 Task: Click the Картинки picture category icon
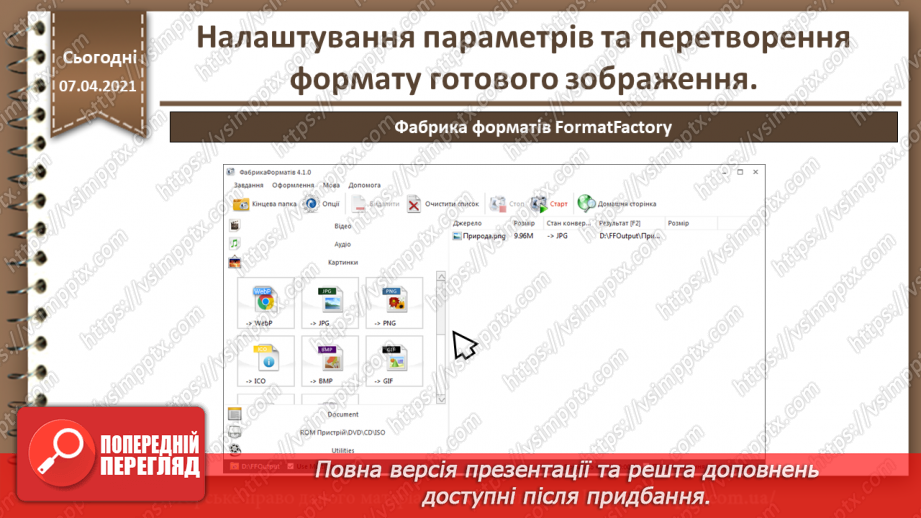tap(234, 262)
